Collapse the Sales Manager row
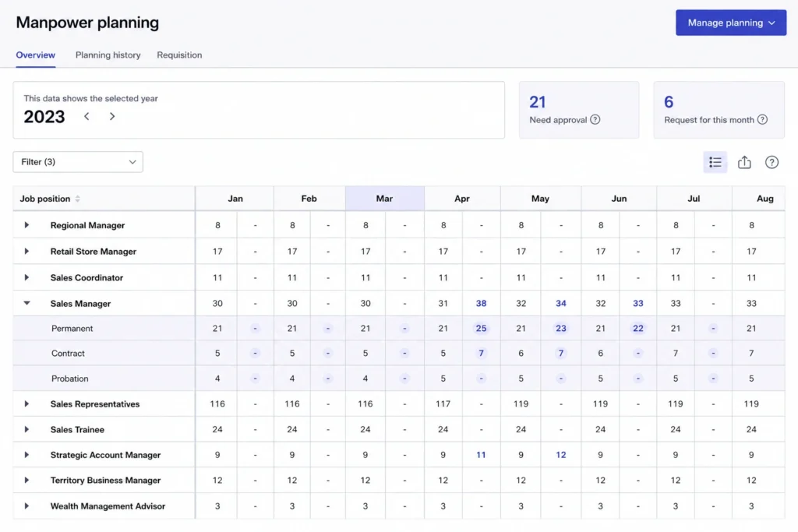 pyautogui.click(x=26, y=303)
